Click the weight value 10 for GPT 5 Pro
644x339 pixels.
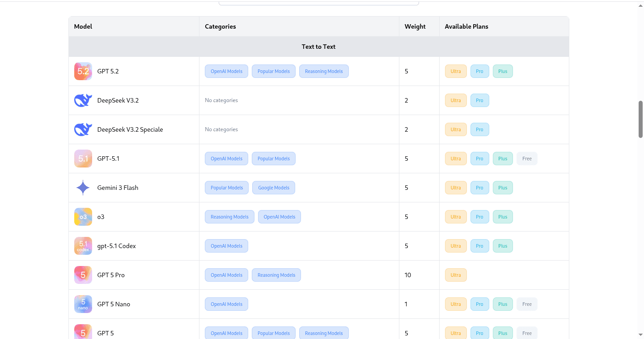pos(408,275)
